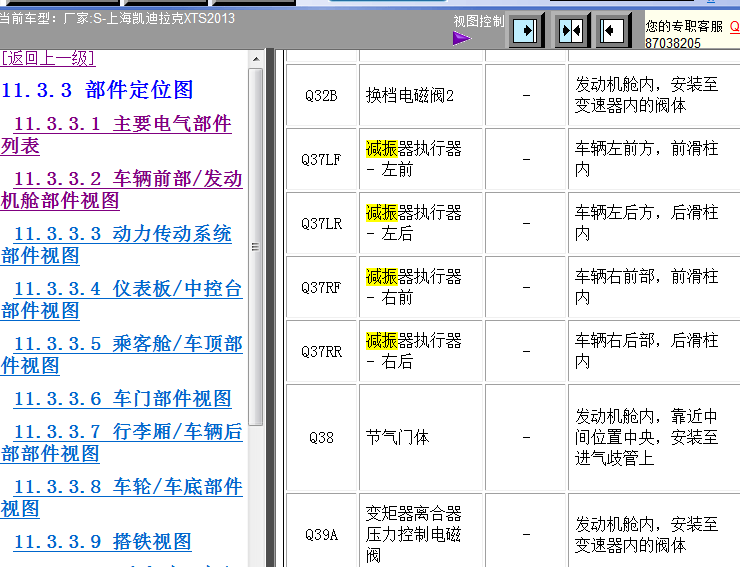Screen dimensions: 740x567
Task: Click the Q37RF table cell
Action: [321, 287]
